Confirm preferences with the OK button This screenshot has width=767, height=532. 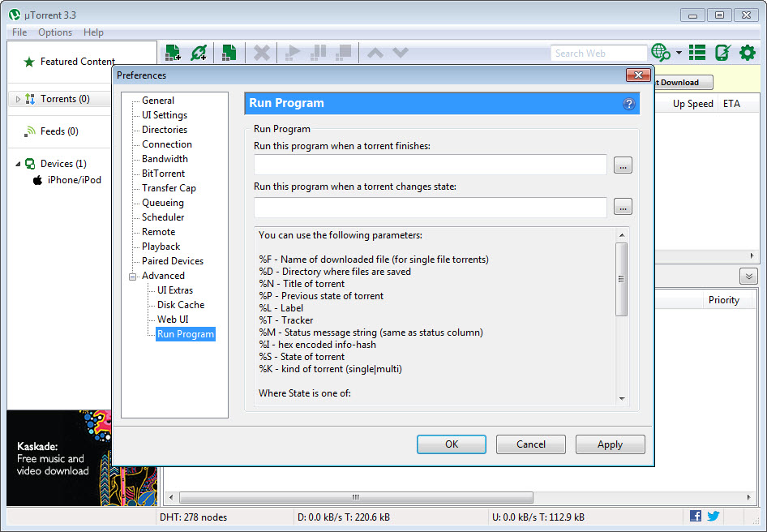[x=452, y=444]
